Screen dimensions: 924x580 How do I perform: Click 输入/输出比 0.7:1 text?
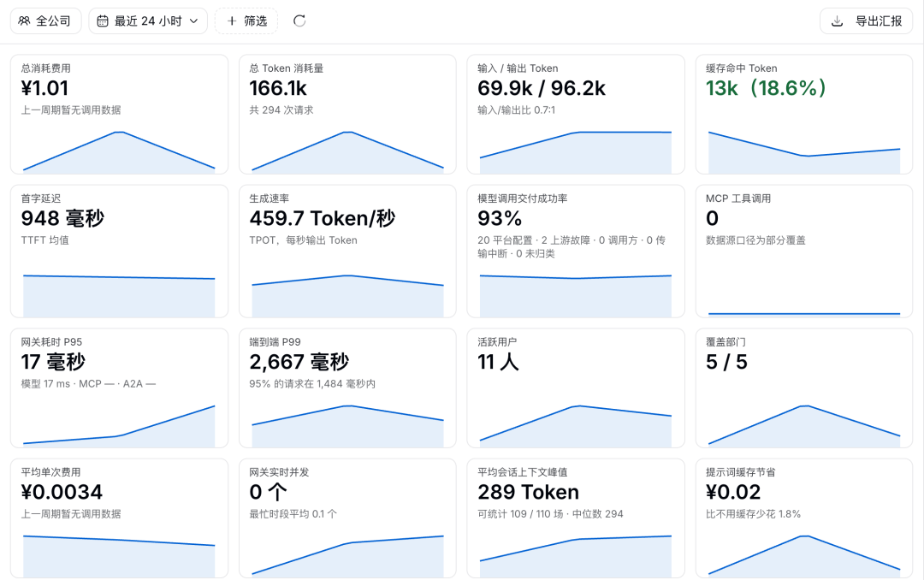(516, 110)
